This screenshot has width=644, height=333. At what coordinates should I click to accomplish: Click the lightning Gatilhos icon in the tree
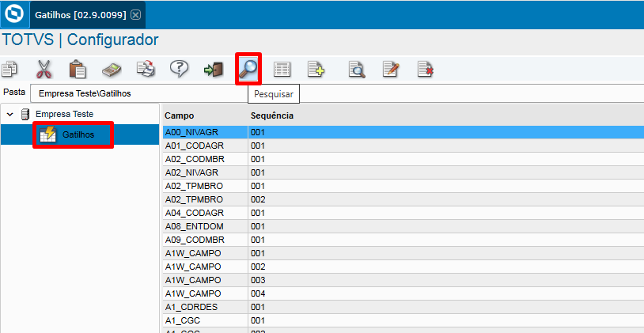(x=47, y=134)
